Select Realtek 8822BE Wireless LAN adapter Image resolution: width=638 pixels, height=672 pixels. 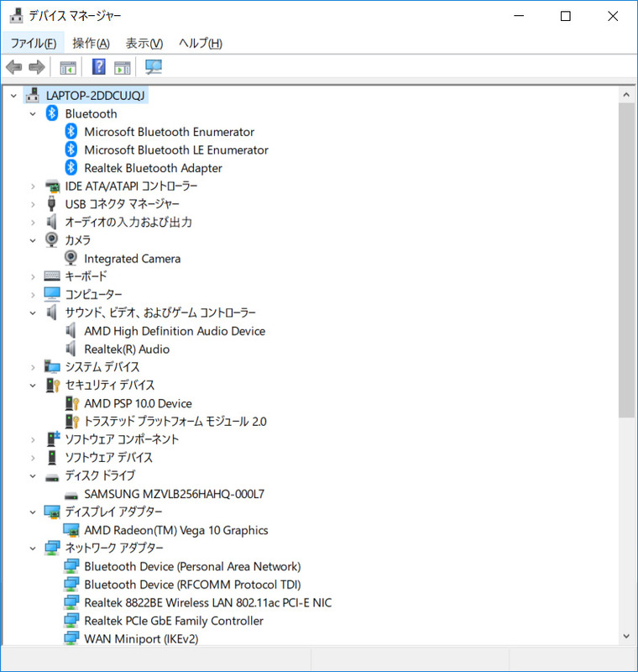(x=207, y=602)
